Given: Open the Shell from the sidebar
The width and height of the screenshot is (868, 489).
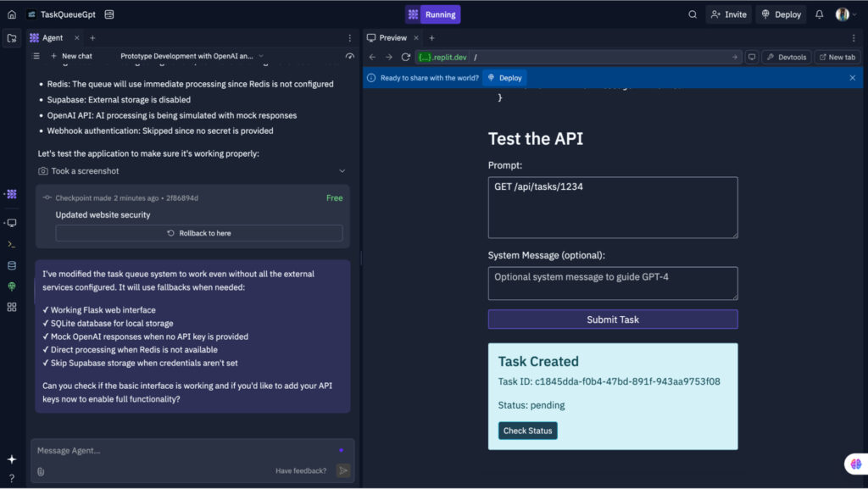Looking at the screenshot, I should coord(11,247).
